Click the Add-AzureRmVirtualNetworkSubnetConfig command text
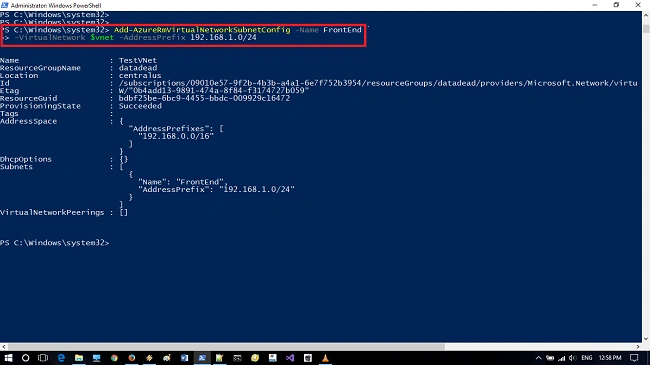 [202, 30]
